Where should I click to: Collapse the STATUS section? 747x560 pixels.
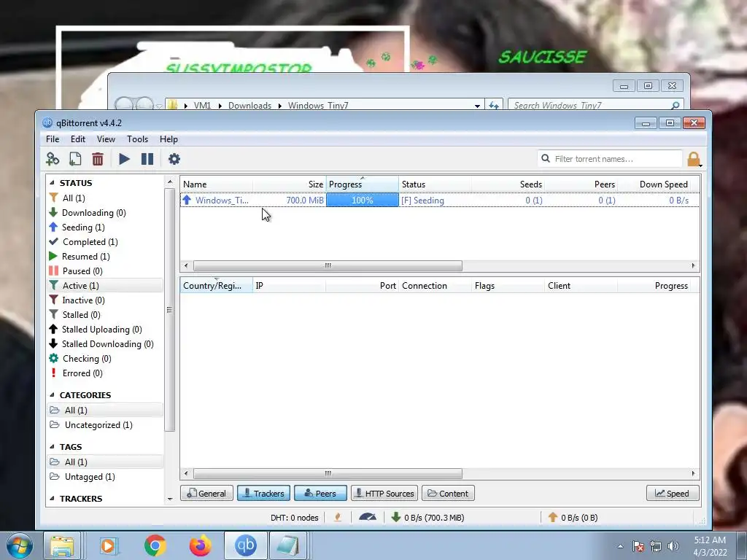tap(52, 183)
